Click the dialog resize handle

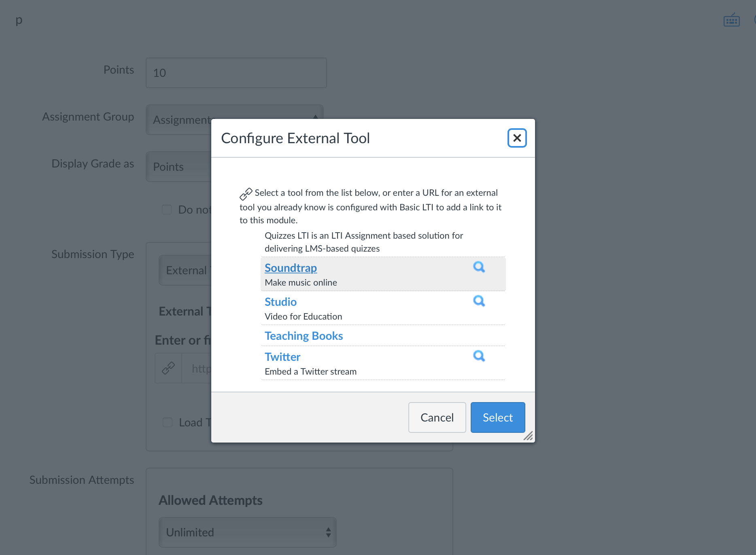pyautogui.click(x=528, y=436)
